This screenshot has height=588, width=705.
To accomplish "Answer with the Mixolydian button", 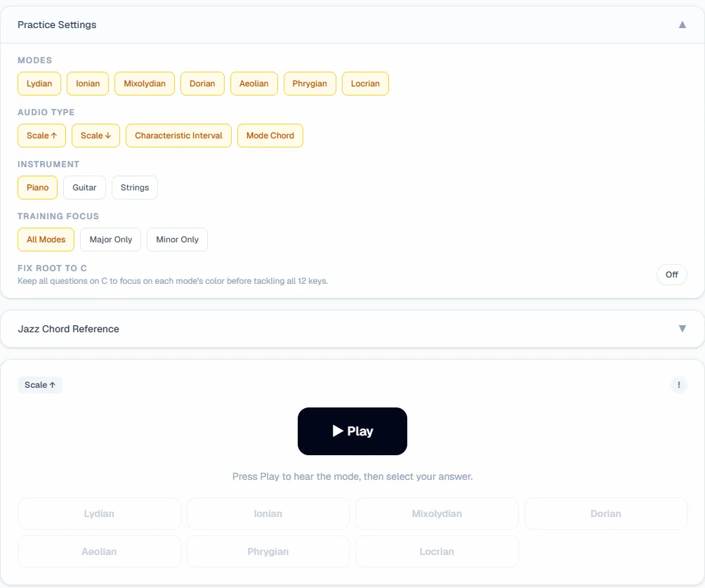I will click(x=437, y=514).
